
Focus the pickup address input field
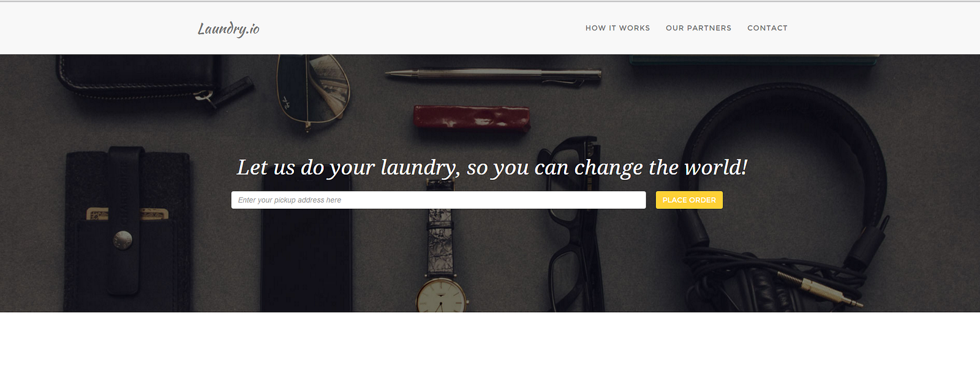click(x=439, y=200)
